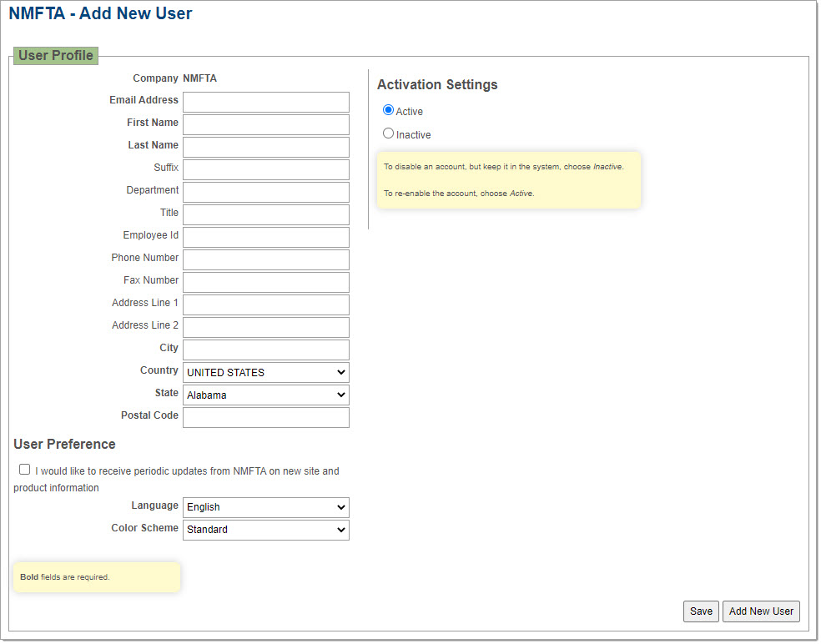Image resolution: width=821 pixels, height=644 pixels.
Task: Select the Employee Id input box
Action: tap(266, 238)
